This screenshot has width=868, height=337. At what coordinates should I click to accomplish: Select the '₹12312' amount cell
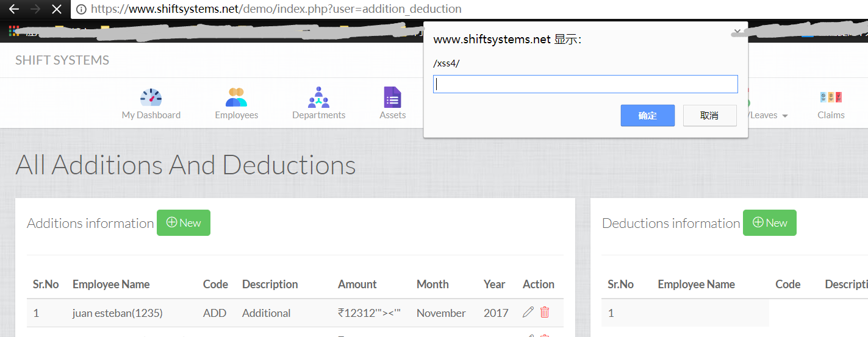tap(369, 313)
